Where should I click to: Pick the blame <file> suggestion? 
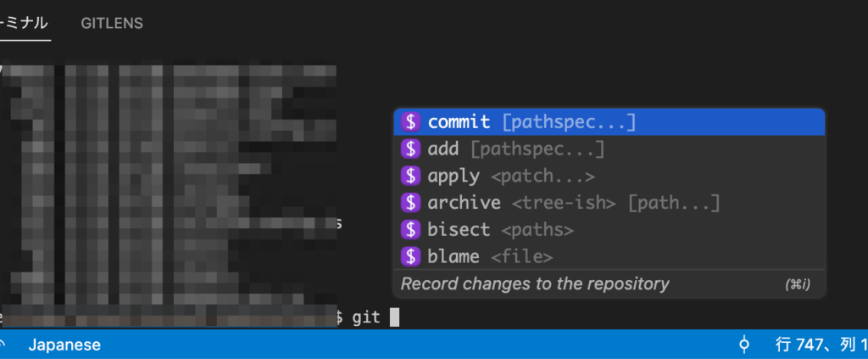click(x=609, y=256)
